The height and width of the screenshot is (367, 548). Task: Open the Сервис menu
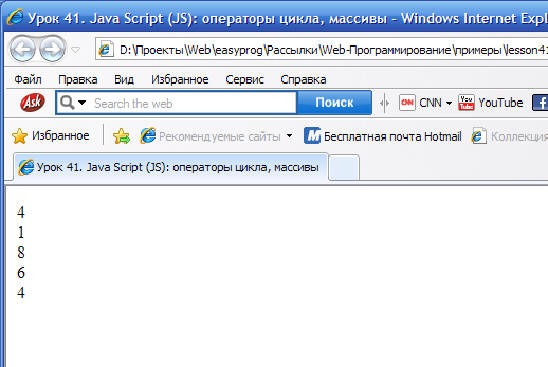point(244,80)
